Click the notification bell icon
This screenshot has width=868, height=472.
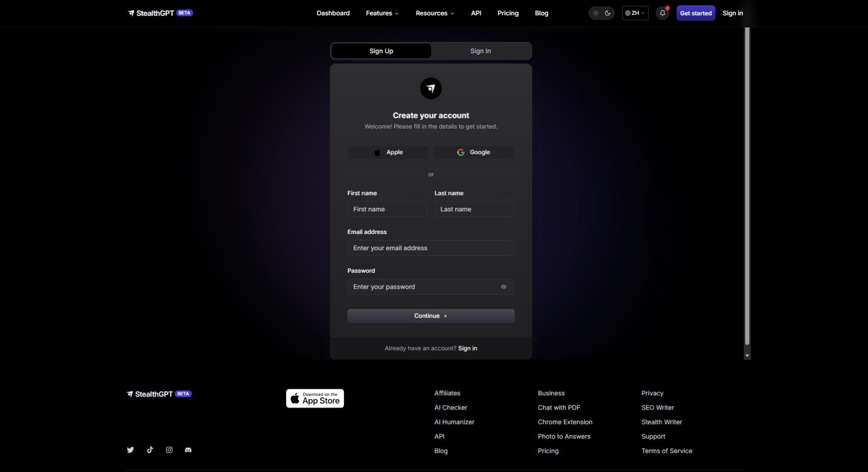662,13
